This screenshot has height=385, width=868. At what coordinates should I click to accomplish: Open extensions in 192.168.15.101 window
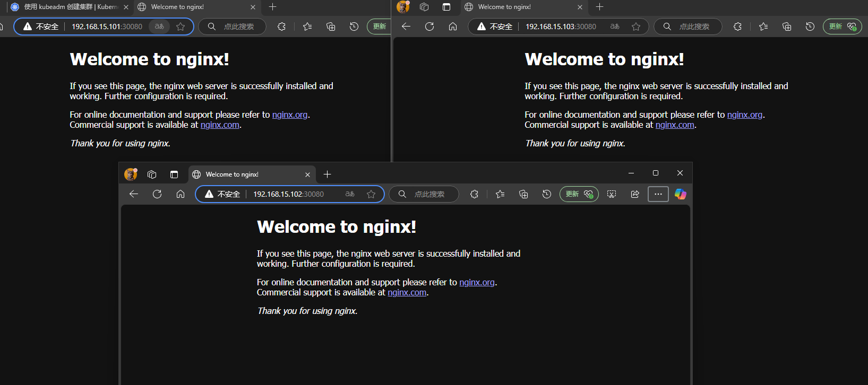[281, 27]
